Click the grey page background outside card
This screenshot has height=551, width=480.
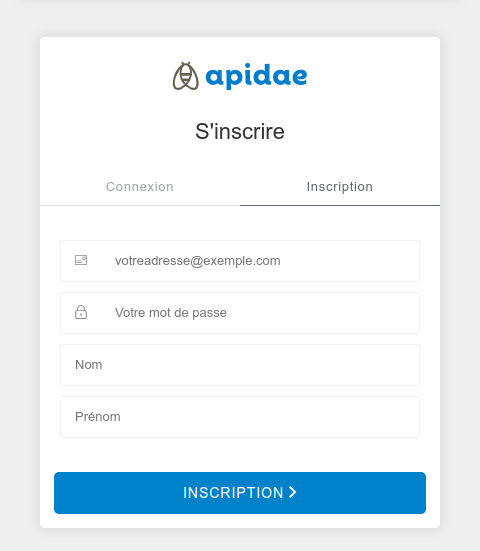[x=20, y=281]
